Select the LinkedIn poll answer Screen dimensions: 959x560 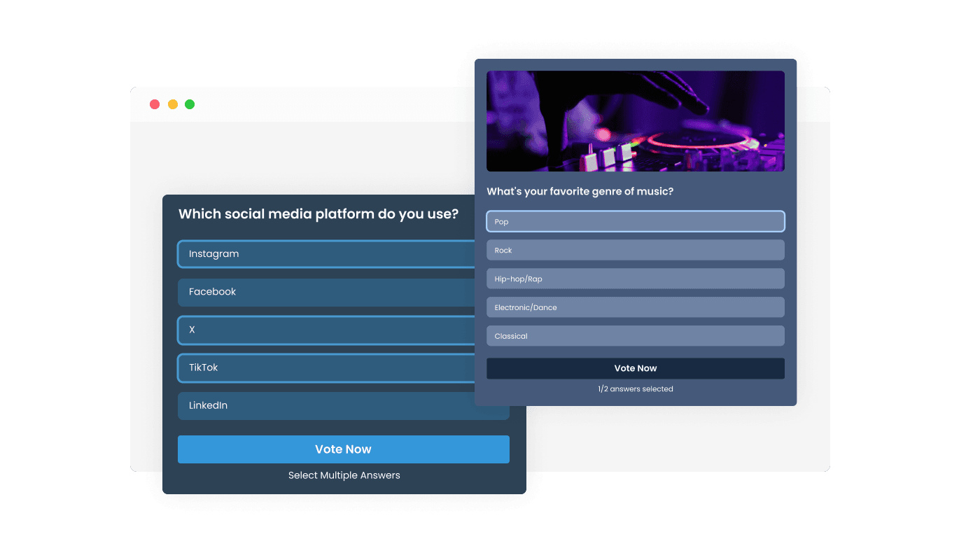click(x=315, y=405)
